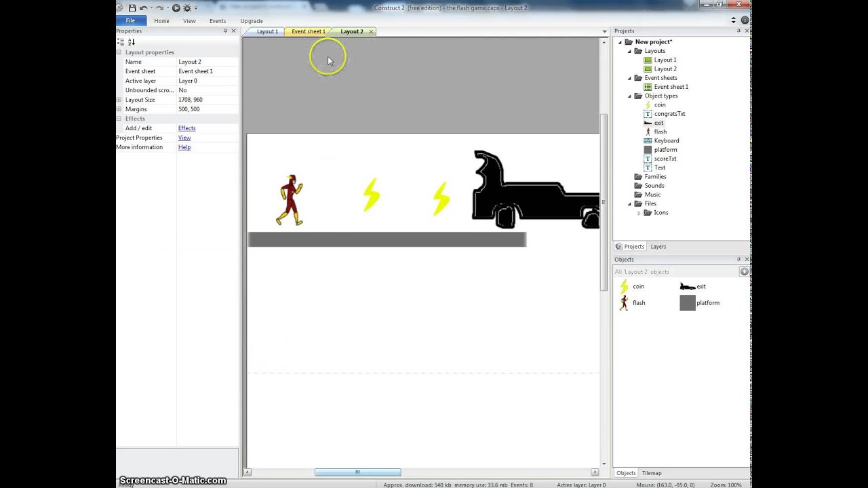Open Project Properties View link

click(x=184, y=138)
